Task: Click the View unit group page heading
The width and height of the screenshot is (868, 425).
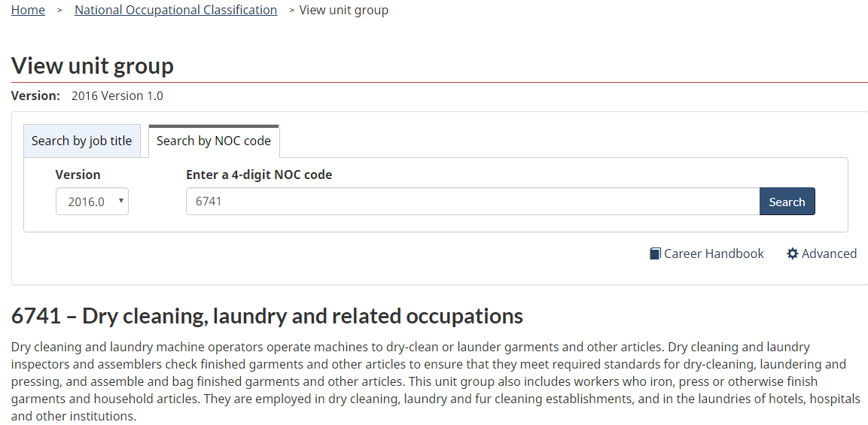Action: [x=93, y=65]
